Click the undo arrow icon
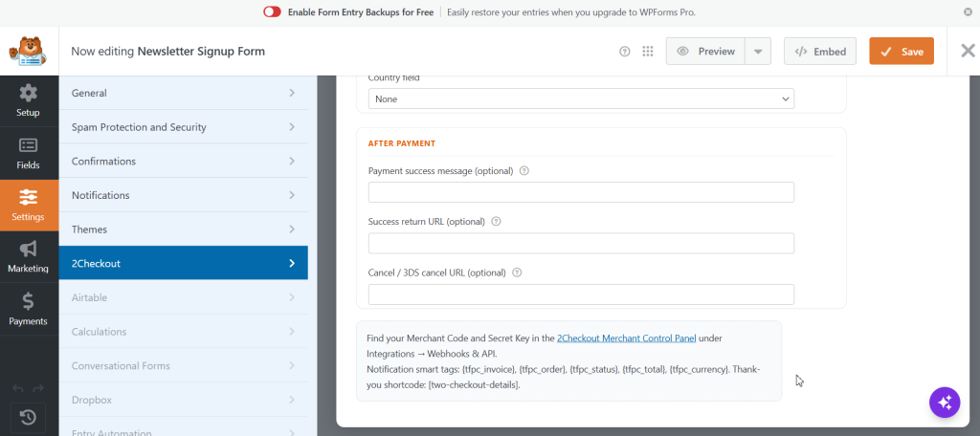Viewport: 980px width, 436px height. [18, 388]
